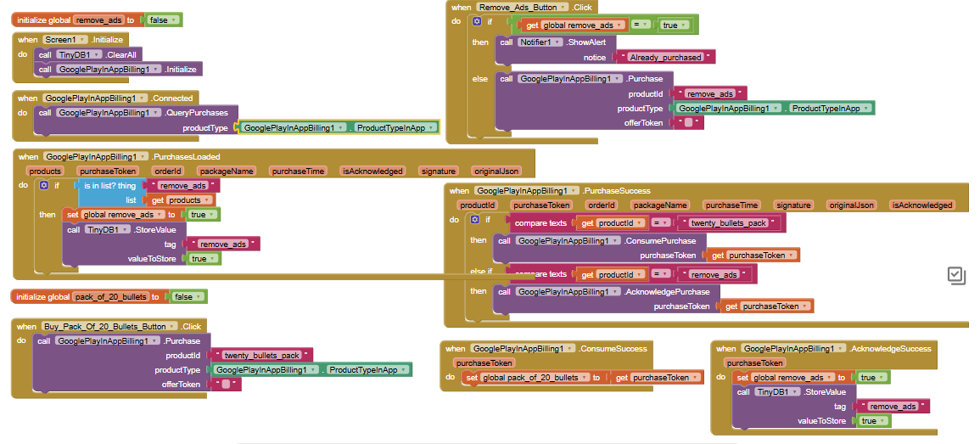Click originalJson parameter in PurchasesLoaded event

click(496, 171)
